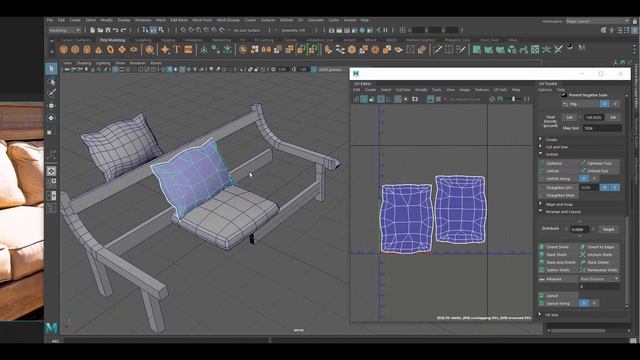
Task: Open the Textures menu in UV Editor
Action: 482,90
